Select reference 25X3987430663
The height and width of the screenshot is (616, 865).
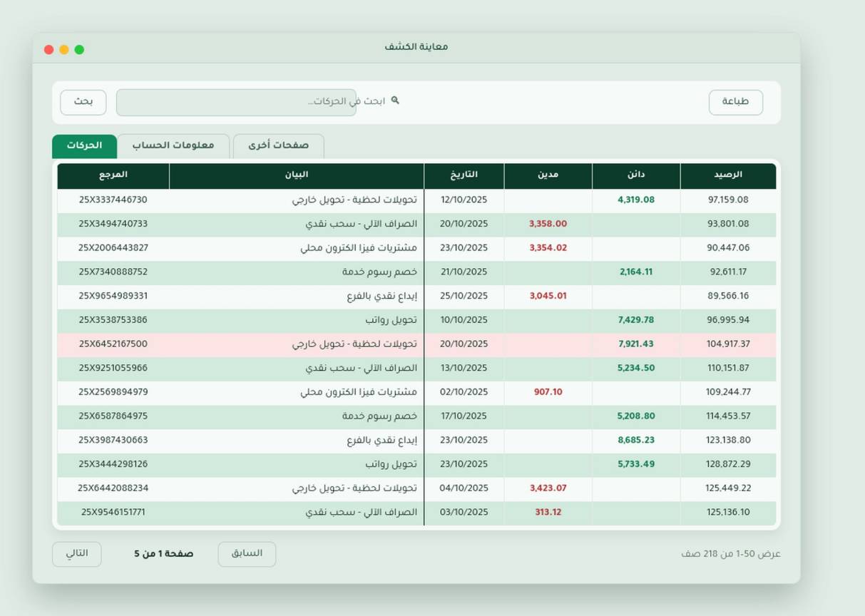(113, 441)
